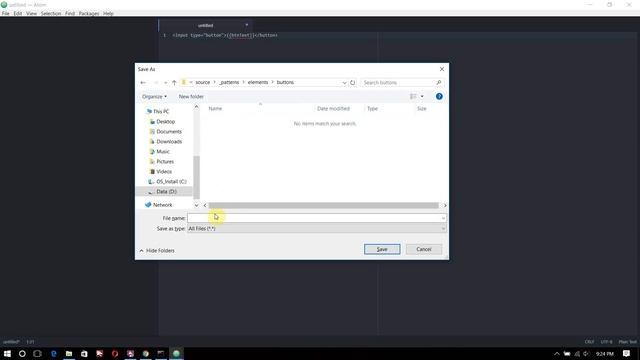Open Microsoft Store from taskbar
Viewport: 640px width, 360px height.
pyautogui.click(x=84, y=353)
